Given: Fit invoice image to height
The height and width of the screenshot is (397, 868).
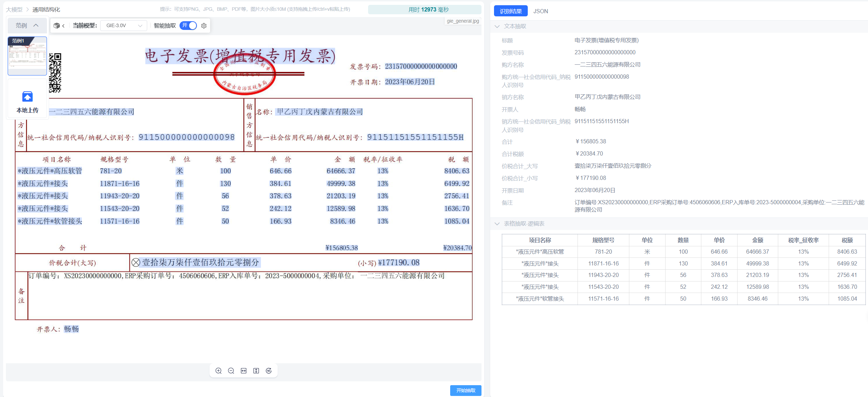Looking at the screenshot, I should coord(256,371).
